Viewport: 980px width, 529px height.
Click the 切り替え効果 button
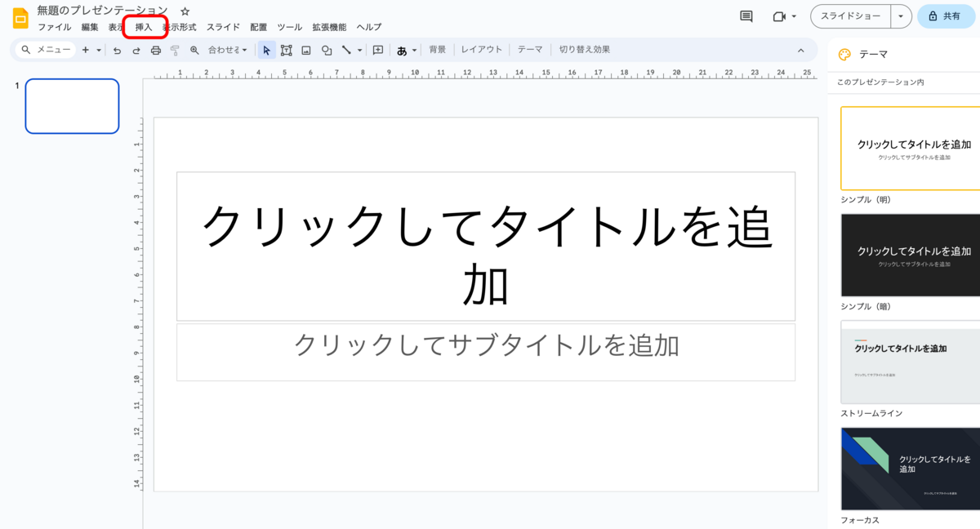click(585, 50)
